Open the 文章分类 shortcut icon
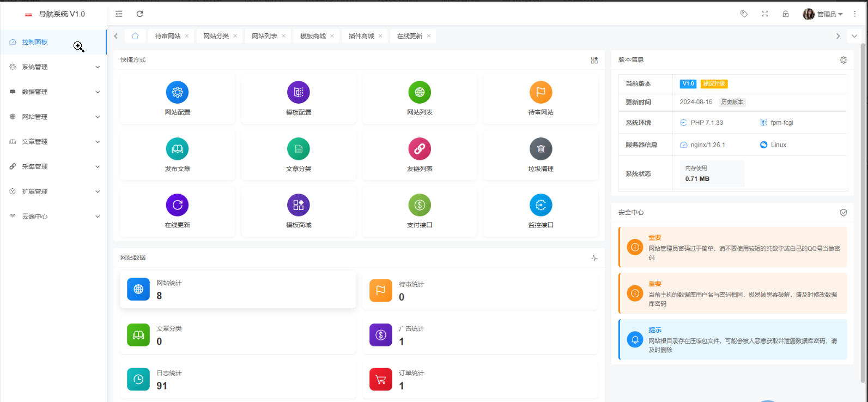This screenshot has height=402, width=868. pyautogui.click(x=299, y=148)
